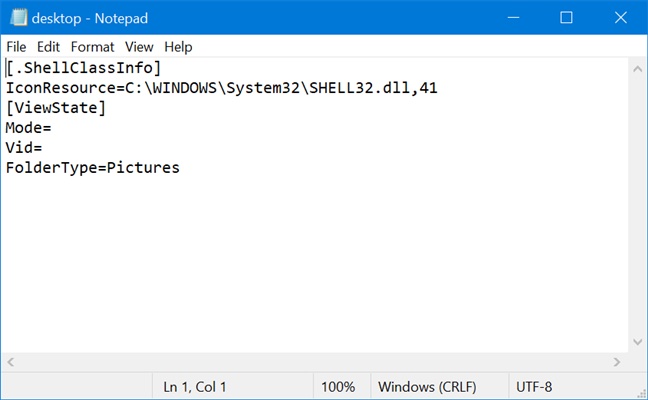Maximize the Notepad window
The height and width of the screenshot is (400, 648).
pyautogui.click(x=566, y=17)
